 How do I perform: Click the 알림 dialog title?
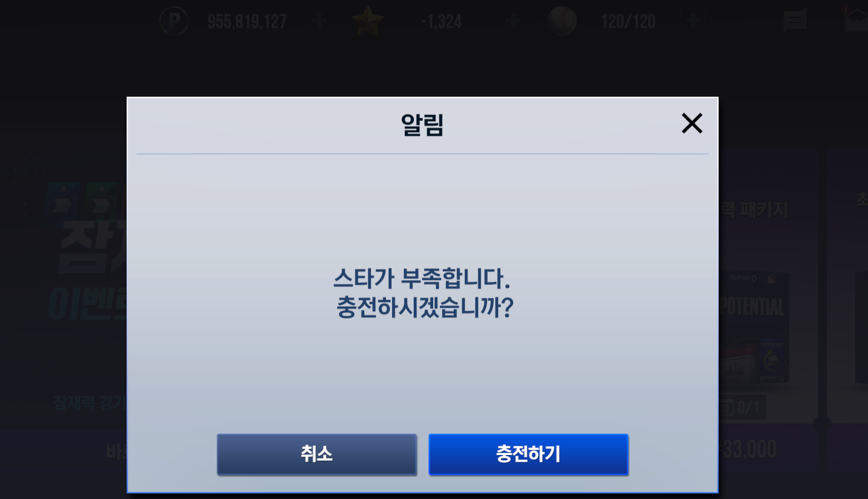pos(422,124)
